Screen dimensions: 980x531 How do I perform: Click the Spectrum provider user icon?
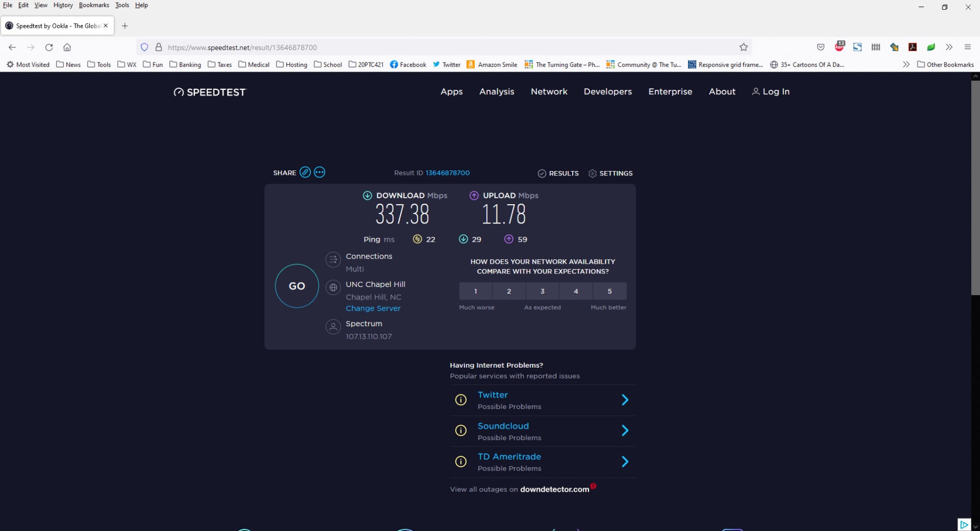click(x=333, y=327)
